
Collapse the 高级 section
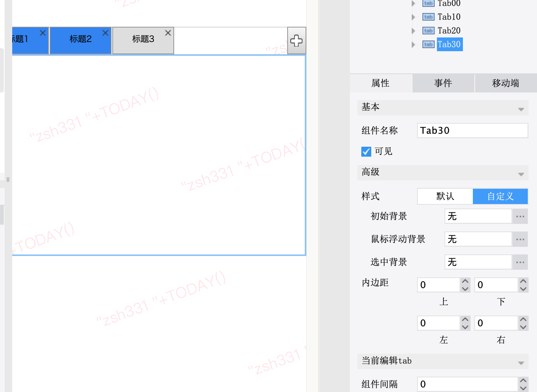(x=521, y=174)
